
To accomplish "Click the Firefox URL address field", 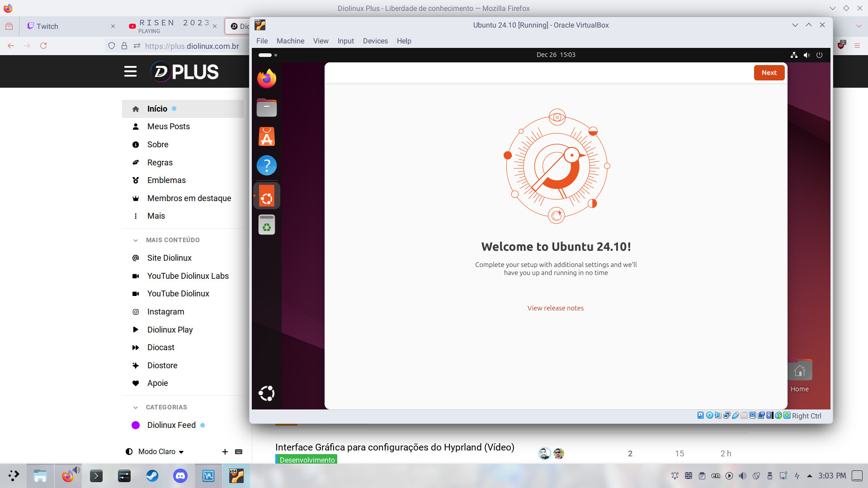I will tap(192, 46).
